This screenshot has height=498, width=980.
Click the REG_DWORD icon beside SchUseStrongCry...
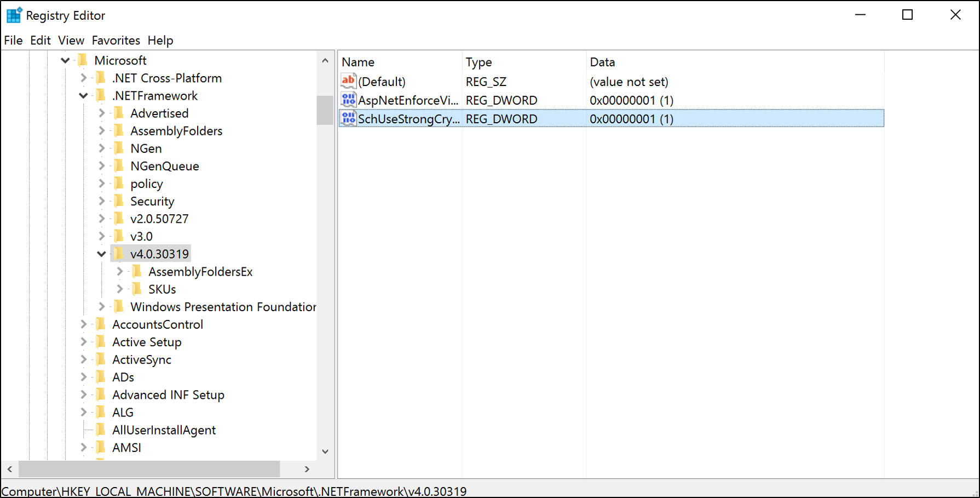point(348,118)
